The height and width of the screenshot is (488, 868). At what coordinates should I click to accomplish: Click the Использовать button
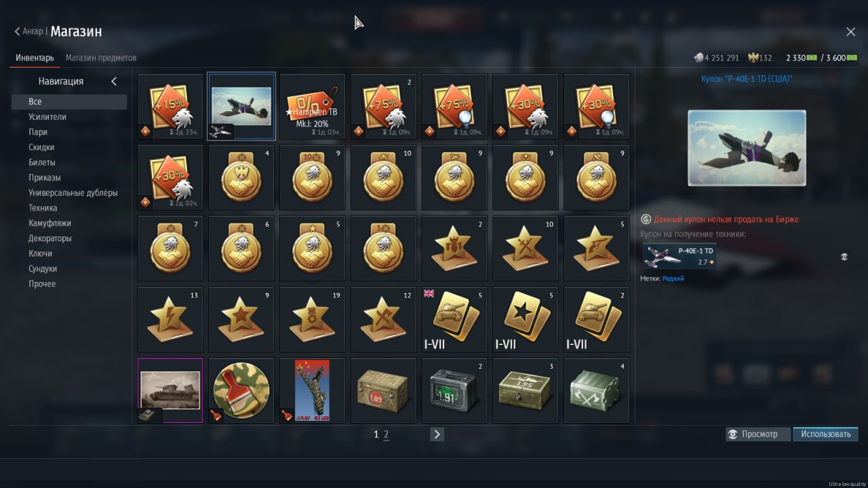coord(825,434)
